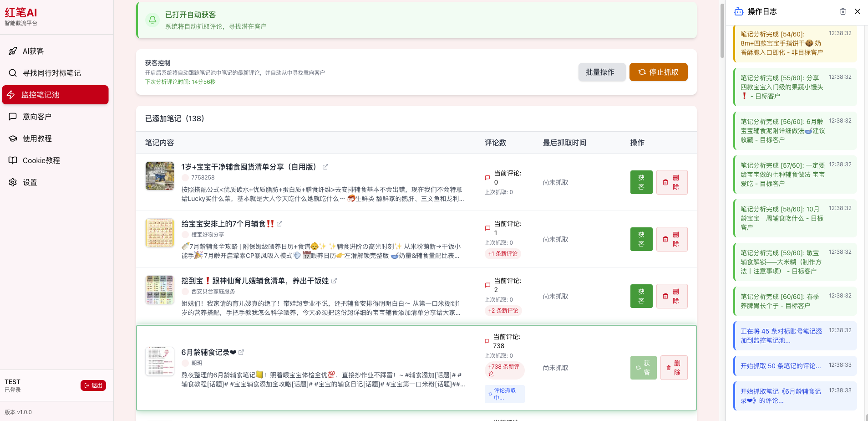868x421 pixels.
Task: Click the bell icon in 已打开自动获客 banner
Action: pyautogui.click(x=152, y=20)
